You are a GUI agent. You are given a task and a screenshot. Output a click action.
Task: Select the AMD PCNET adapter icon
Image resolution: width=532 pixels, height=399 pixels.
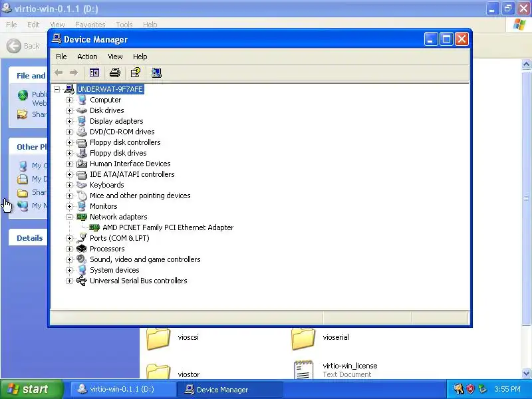(94, 227)
